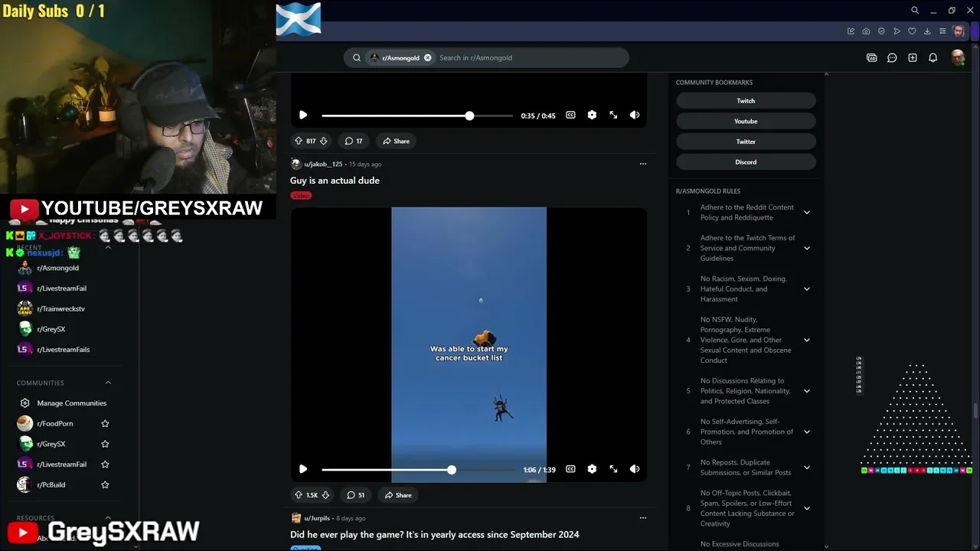Expand rule 1 Reddit Content Policy
This screenshot has height=551, width=980.
point(807,212)
